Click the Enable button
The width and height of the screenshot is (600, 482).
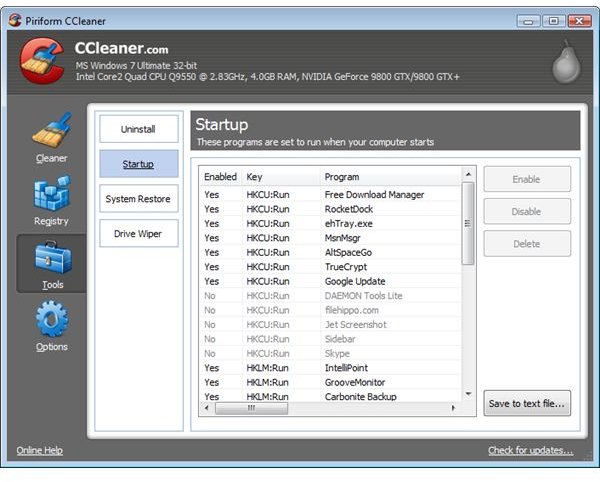coord(527,179)
